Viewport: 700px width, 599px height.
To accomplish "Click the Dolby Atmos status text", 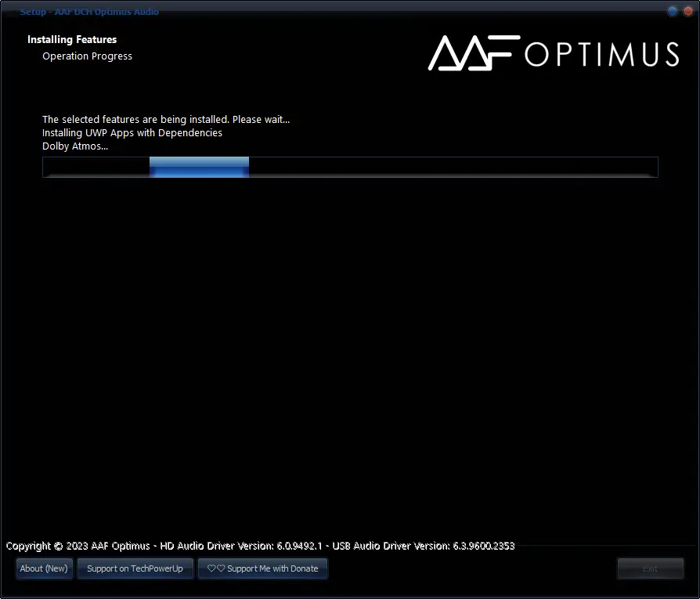I will point(74,146).
